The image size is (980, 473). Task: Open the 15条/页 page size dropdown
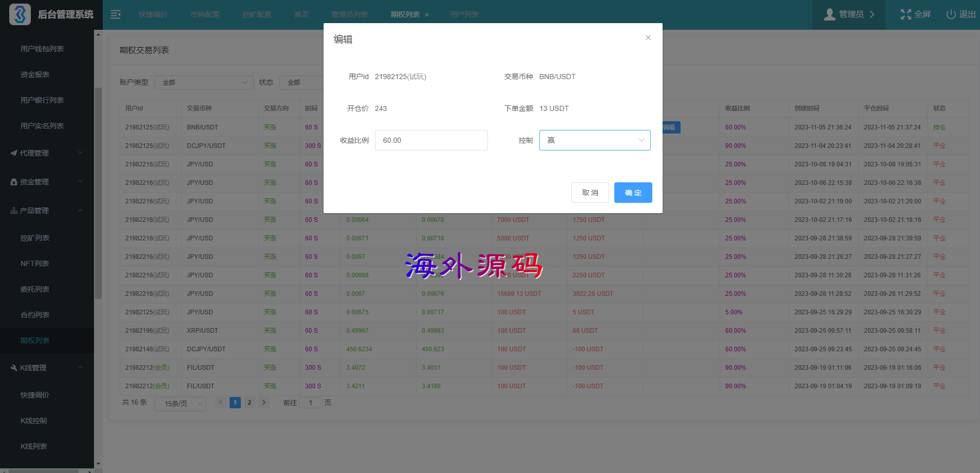pos(180,404)
